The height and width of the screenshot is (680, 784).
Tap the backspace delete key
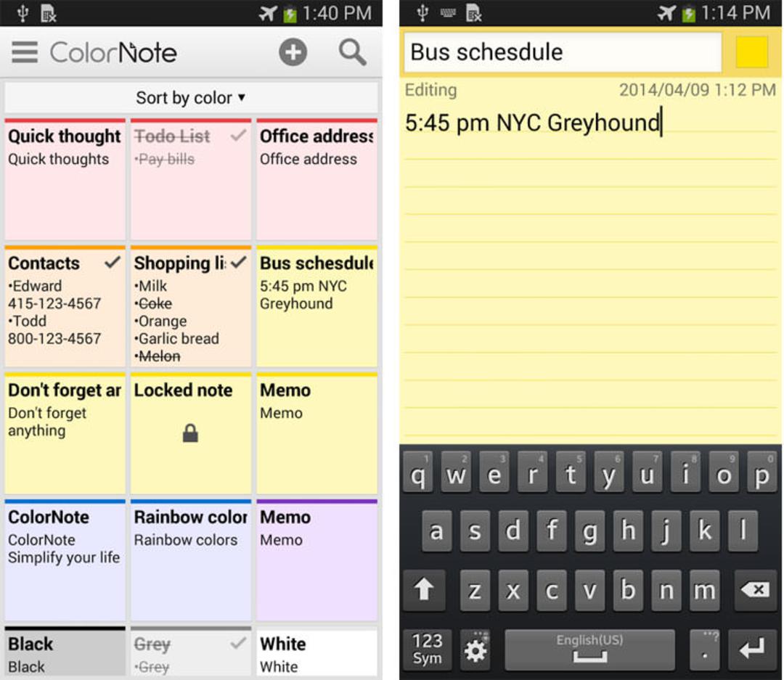click(755, 590)
